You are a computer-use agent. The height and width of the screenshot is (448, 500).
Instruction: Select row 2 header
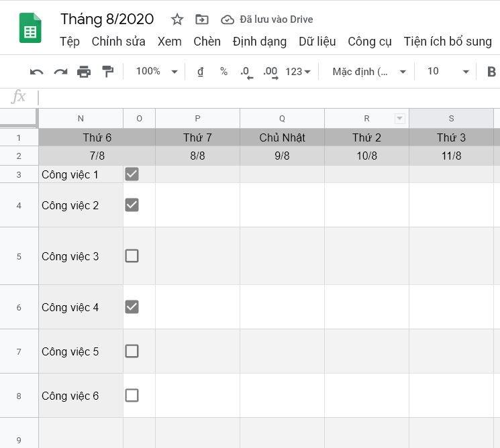click(19, 156)
